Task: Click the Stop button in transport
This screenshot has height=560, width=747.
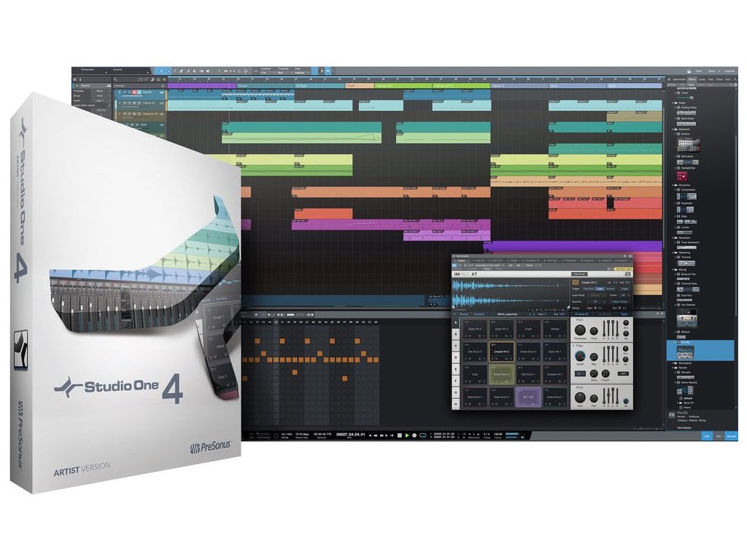Action: pyautogui.click(x=399, y=435)
